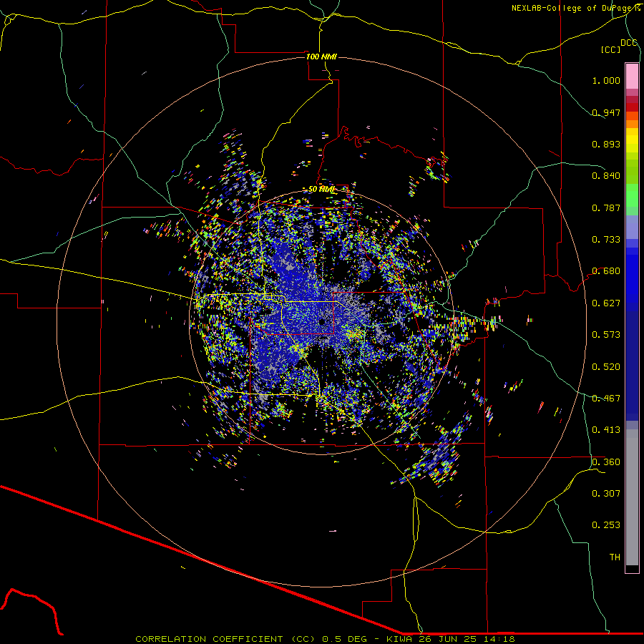Select the 1.000 scale value
Viewport: 644px width, 644px height.
pyautogui.click(x=606, y=80)
